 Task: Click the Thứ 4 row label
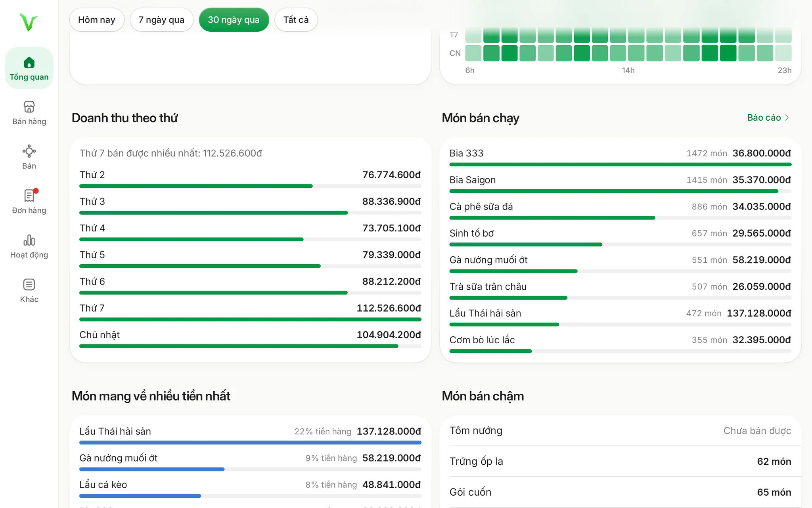pos(92,228)
